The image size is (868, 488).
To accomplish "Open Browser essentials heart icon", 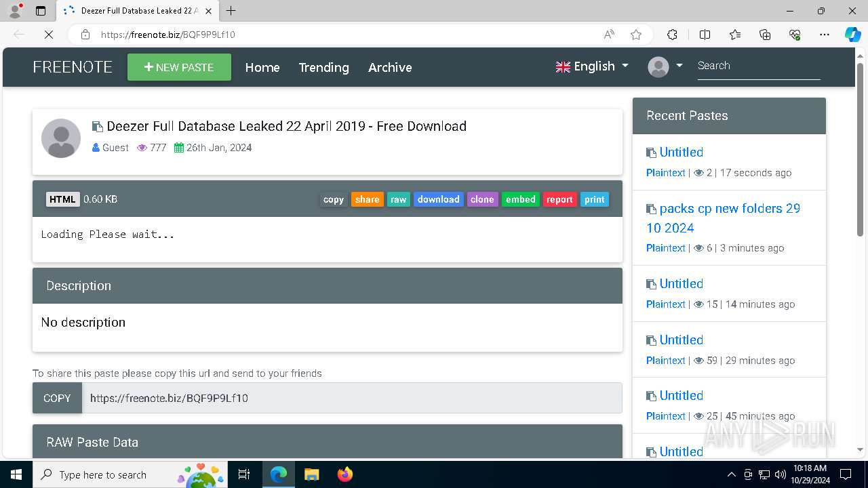I will tap(795, 35).
